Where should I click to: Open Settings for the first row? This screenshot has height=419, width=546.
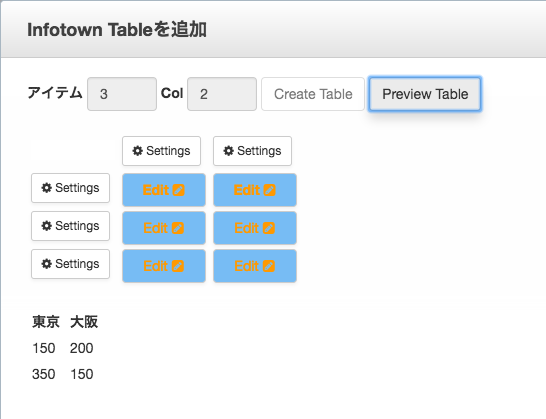(x=70, y=188)
